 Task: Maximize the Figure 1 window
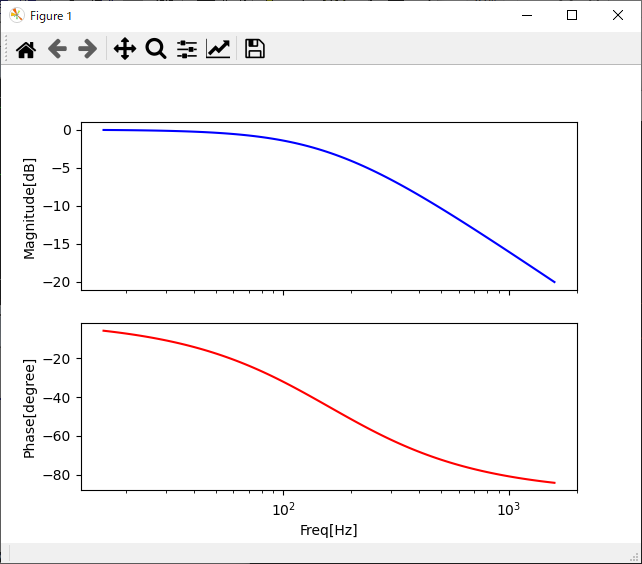[x=571, y=16]
